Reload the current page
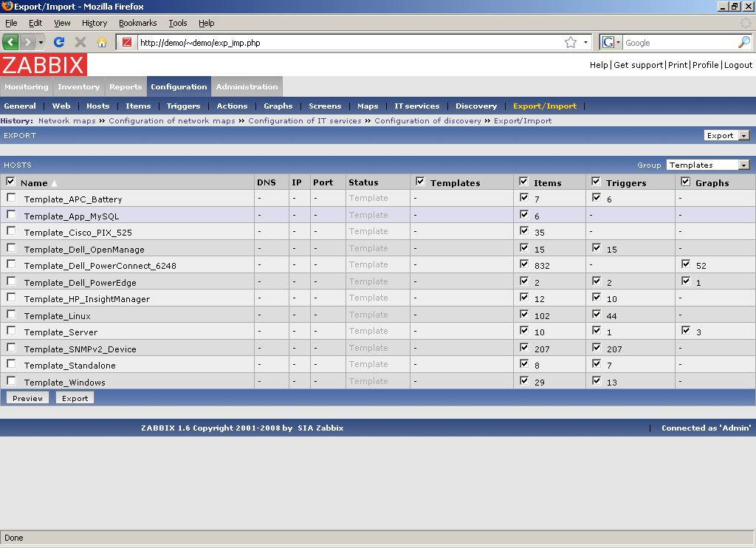Screen dimensions: 756x548 59,42
